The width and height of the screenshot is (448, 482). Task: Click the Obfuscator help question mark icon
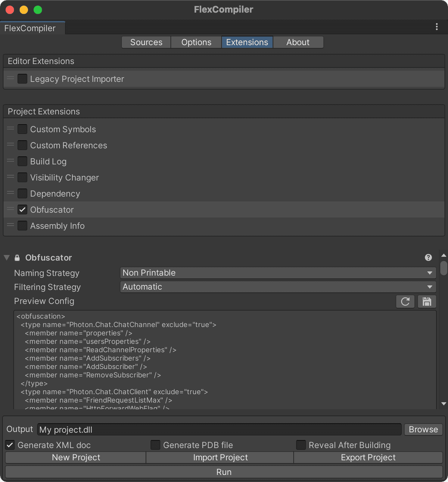[428, 257]
